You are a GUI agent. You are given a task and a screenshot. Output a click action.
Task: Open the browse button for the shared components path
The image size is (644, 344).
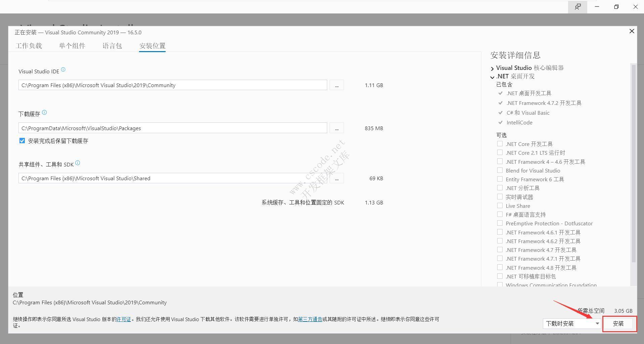click(x=337, y=178)
